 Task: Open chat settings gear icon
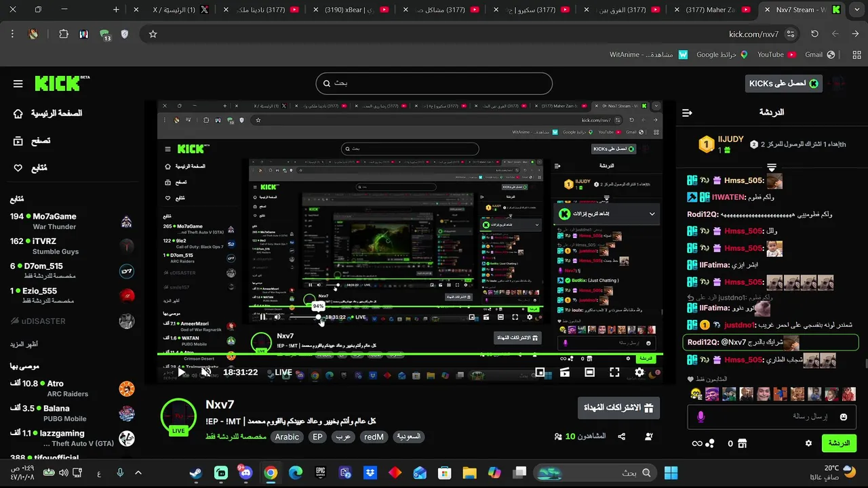coord(808,443)
